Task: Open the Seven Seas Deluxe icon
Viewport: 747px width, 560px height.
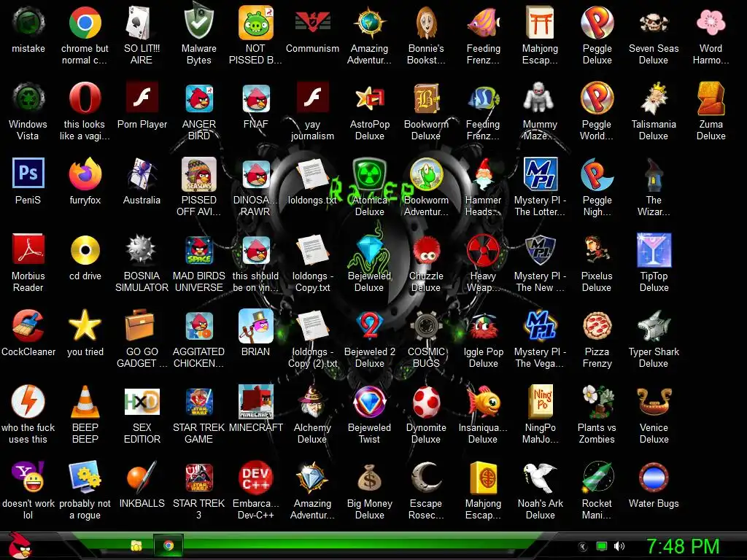Action: tap(654, 23)
